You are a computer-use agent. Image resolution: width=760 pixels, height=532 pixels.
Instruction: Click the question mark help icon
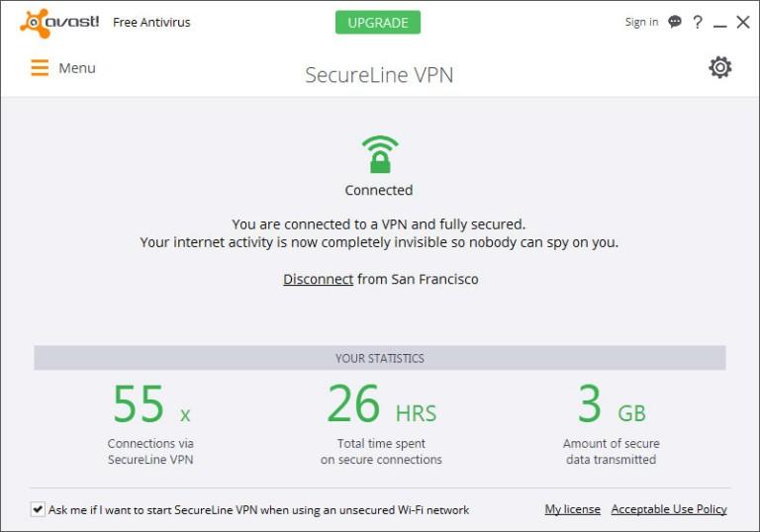coord(698,23)
